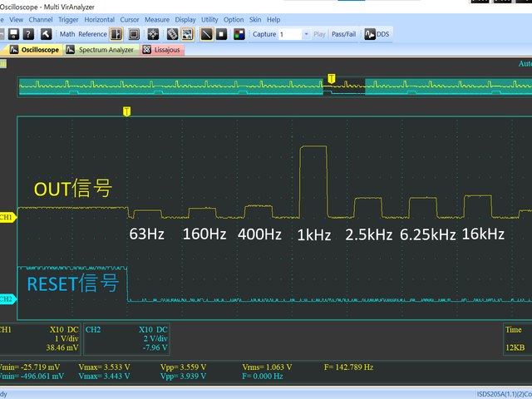Toggle the Math waveform button
This screenshot has height=399, width=532.
(x=66, y=34)
